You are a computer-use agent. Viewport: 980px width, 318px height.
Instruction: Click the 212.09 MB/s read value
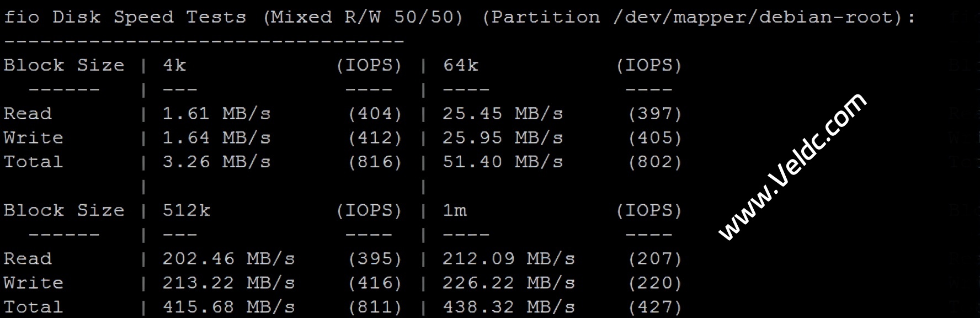(508, 259)
